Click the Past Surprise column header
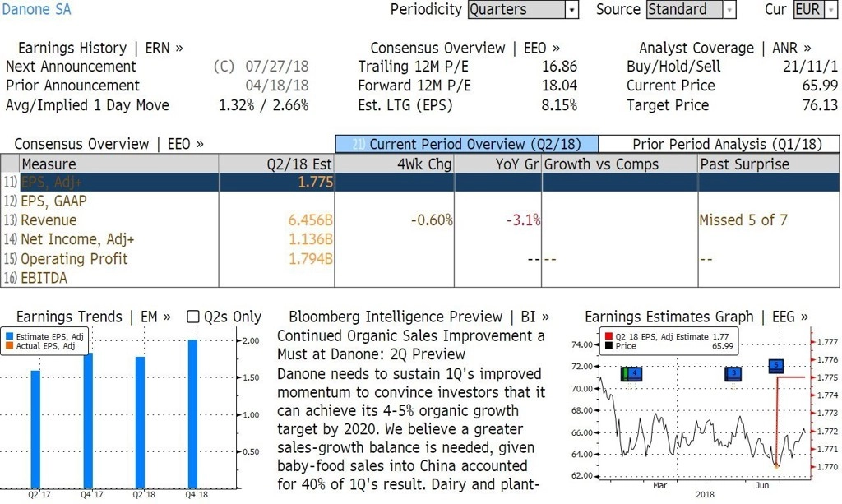 (769, 164)
